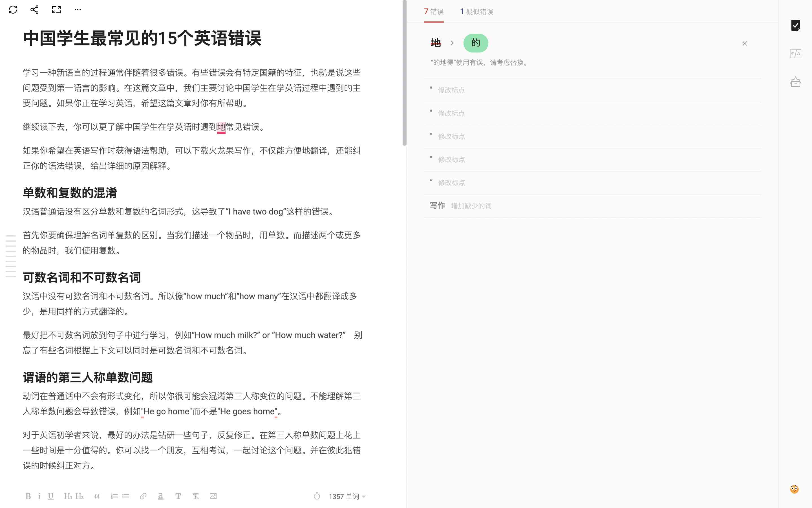Viewport: 812px width, 508px height.
Task: Open the text highlight color tool
Action: (x=161, y=496)
